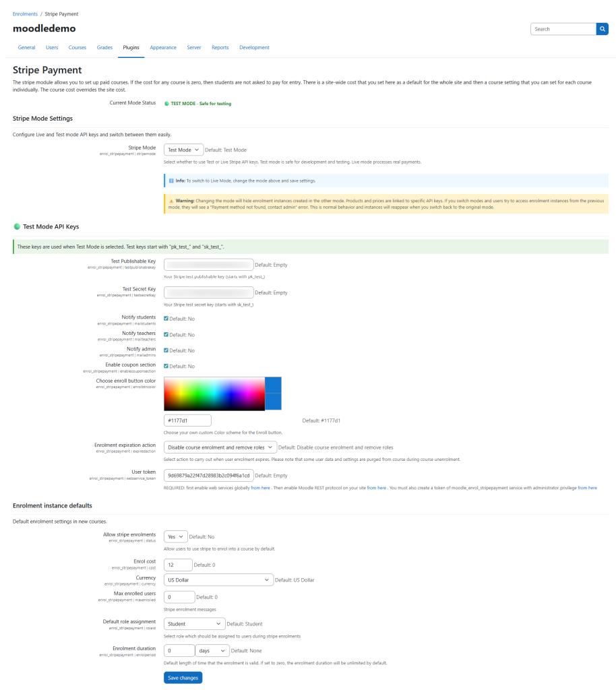Click the magnifier search button
This screenshot has height=690, width=616.
[602, 29]
